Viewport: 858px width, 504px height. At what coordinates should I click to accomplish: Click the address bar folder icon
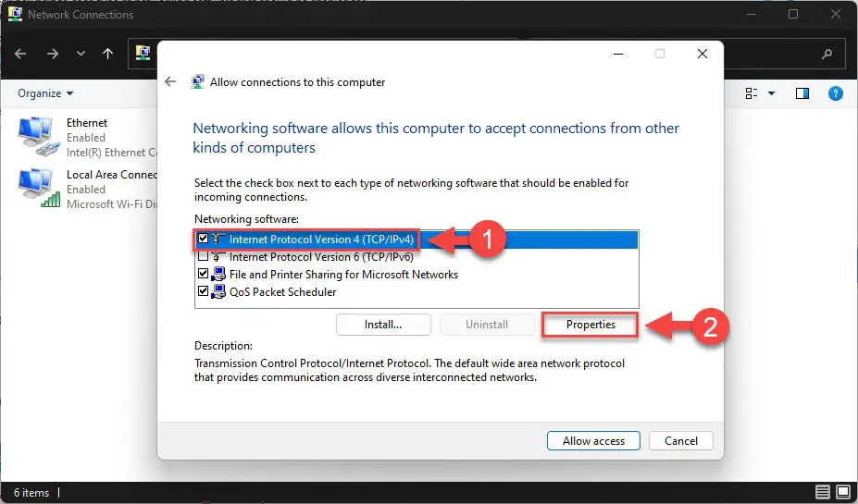[143, 53]
